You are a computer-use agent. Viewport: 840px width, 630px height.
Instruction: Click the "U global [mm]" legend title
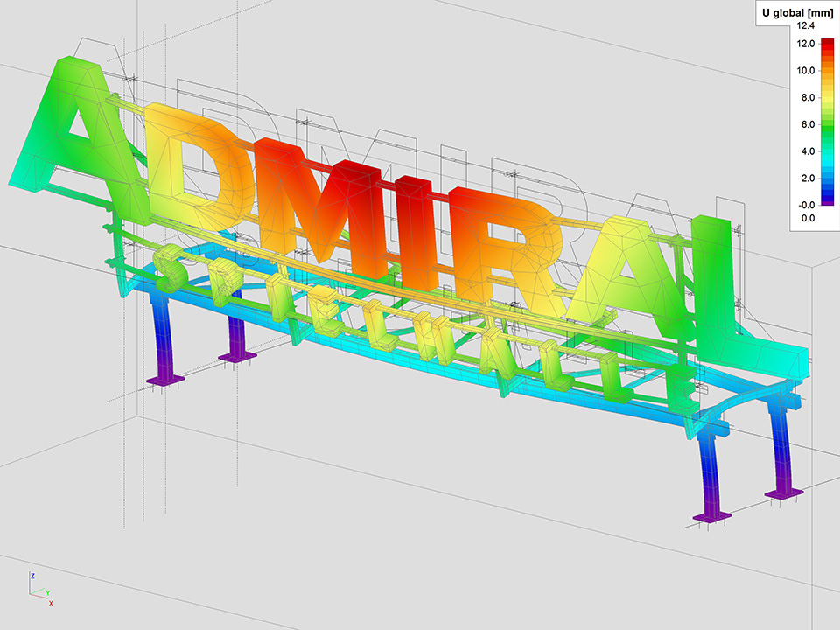point(796,13)
